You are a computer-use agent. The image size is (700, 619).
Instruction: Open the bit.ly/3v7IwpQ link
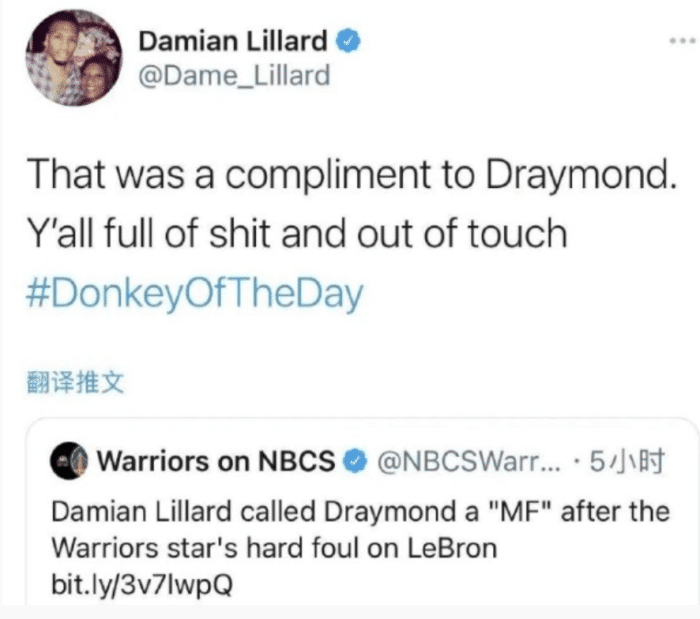(x=142, y=584)
